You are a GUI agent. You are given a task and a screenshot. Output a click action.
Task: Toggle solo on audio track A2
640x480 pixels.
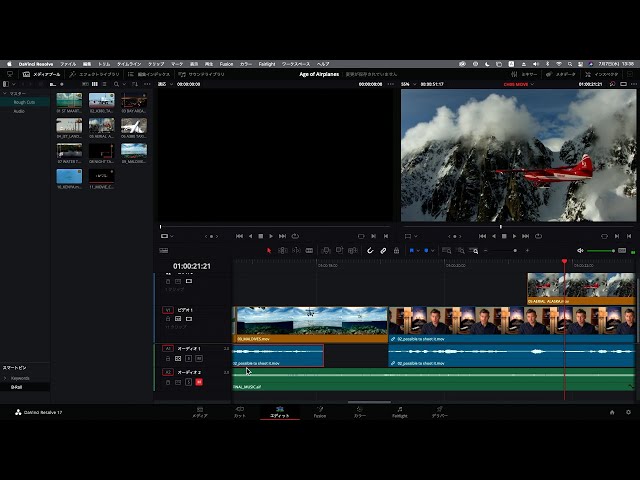(x=188, y=382)
